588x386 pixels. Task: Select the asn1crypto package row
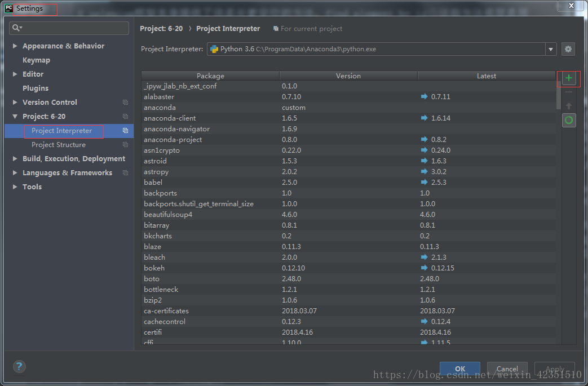pyautogui.click(x=349, y=150)
